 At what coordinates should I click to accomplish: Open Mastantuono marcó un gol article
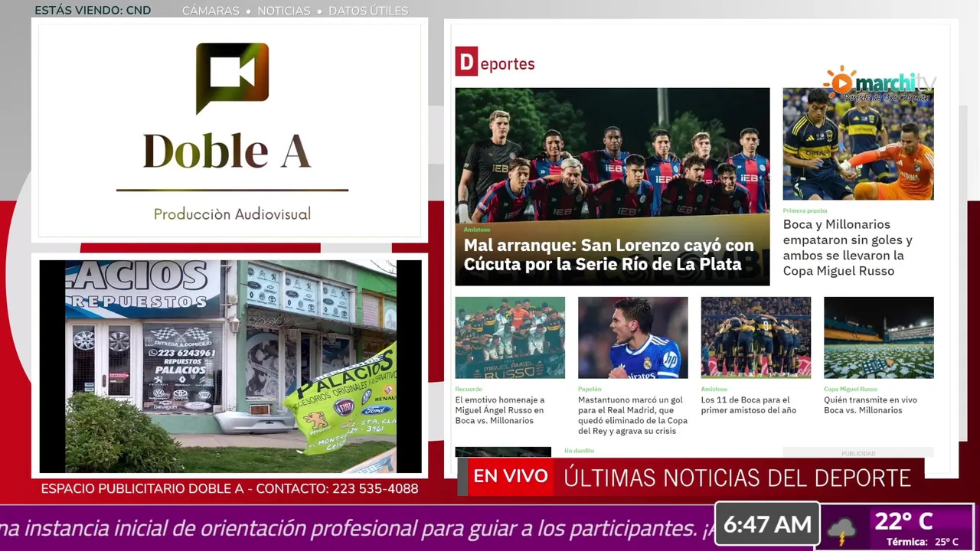[632, 416]
